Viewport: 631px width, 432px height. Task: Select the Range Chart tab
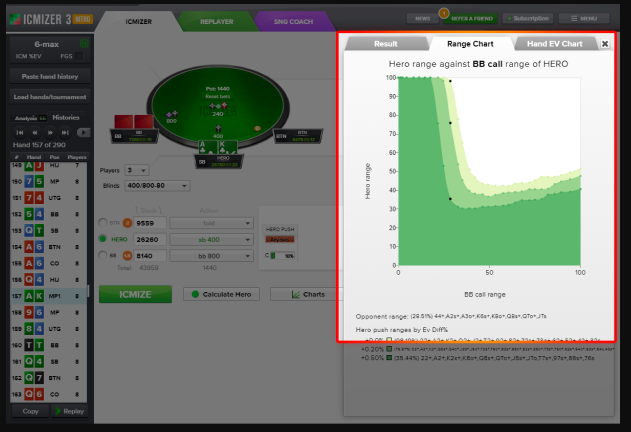coord(470,44)
